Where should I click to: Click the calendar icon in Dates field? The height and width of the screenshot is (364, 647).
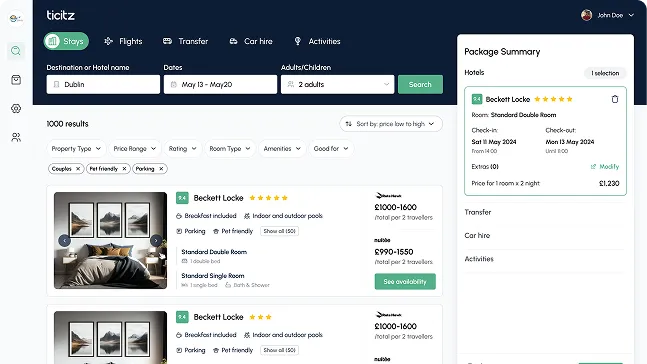point(174,85)
